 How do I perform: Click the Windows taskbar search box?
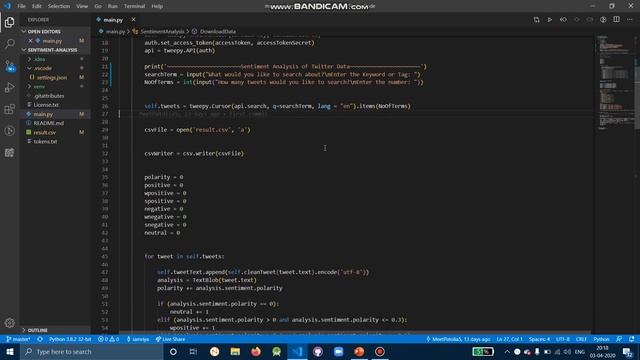click(x=91, y=352)
